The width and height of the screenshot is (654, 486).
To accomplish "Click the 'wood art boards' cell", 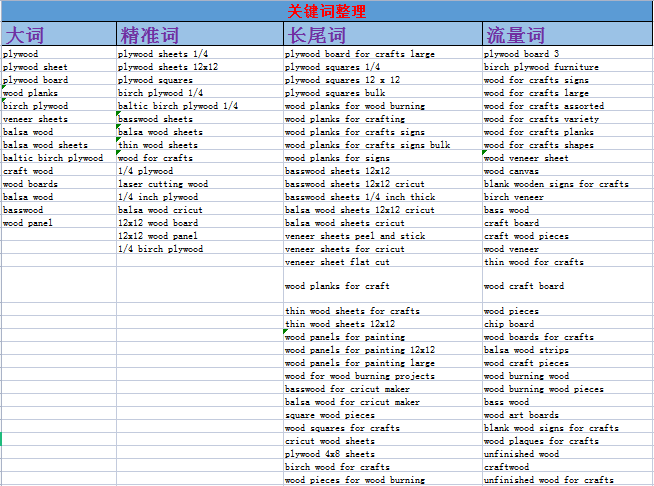I will pos(567,415).
